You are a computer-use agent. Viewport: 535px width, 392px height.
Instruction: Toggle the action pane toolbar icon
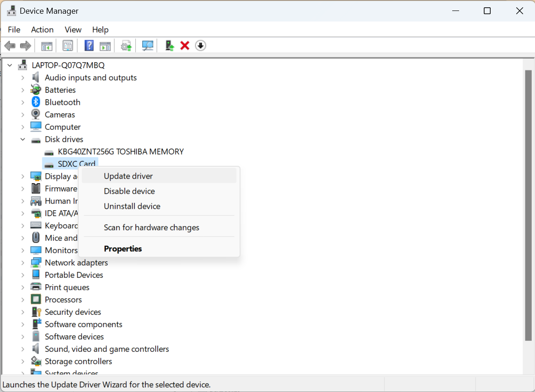pyautogui.click(x=105, y=46)
